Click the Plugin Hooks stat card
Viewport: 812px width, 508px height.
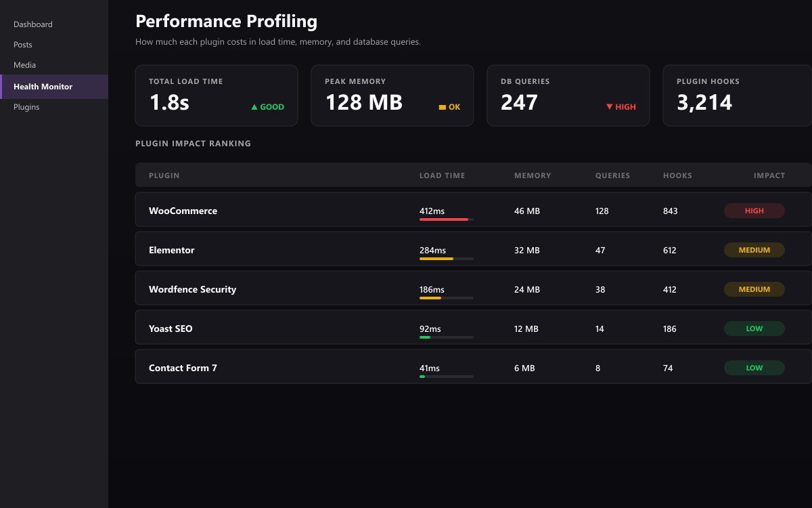(x=738, y=96)
